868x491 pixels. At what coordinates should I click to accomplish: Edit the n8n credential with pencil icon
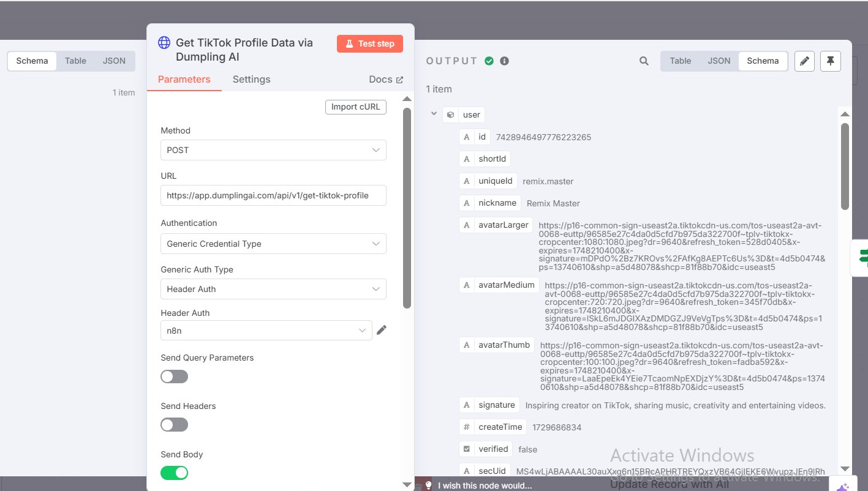pyautogui.click(x=382, y=330)
